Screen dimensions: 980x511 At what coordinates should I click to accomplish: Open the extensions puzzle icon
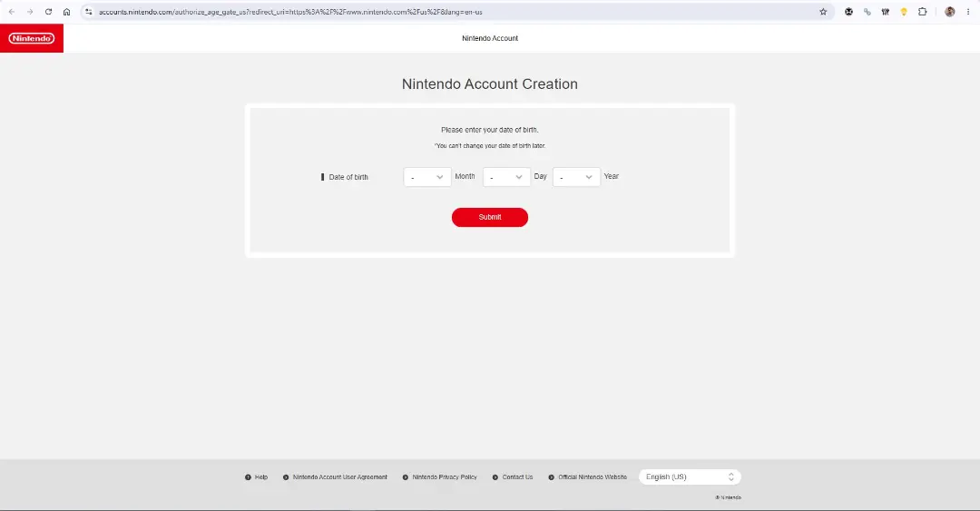coord(923,12)
